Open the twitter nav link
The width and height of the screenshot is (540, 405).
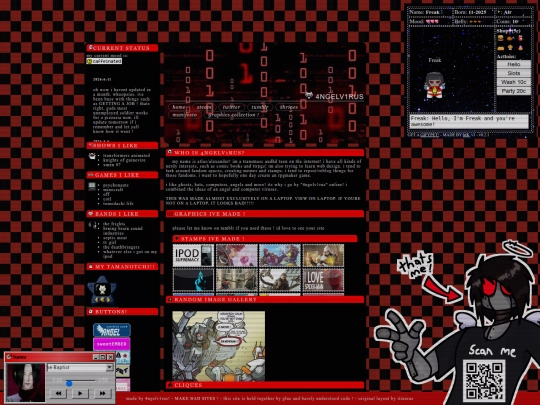(231, 107)
